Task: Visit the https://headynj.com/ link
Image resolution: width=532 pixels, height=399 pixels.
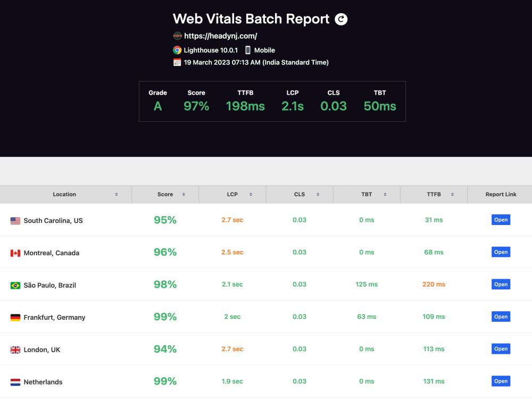Action: (221, 36)
